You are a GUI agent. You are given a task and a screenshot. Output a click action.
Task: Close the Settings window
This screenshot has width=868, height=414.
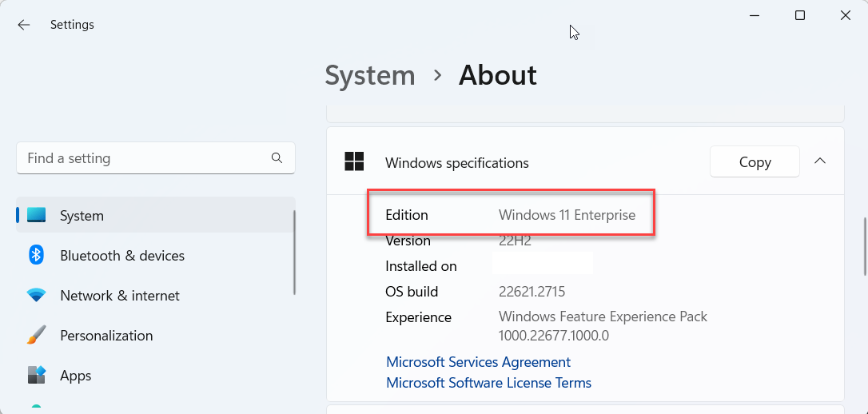point(846,15)
